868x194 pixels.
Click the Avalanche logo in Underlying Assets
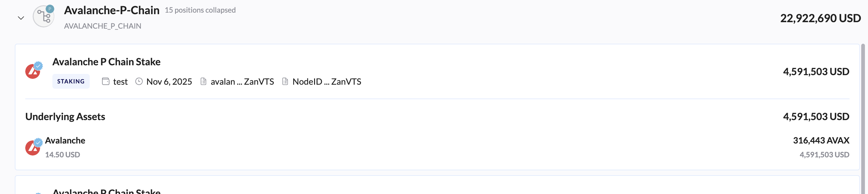pos(33,148)
